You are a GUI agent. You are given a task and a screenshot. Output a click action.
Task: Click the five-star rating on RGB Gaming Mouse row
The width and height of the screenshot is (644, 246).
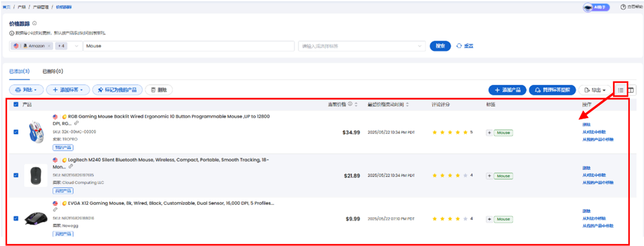[449, 132]
